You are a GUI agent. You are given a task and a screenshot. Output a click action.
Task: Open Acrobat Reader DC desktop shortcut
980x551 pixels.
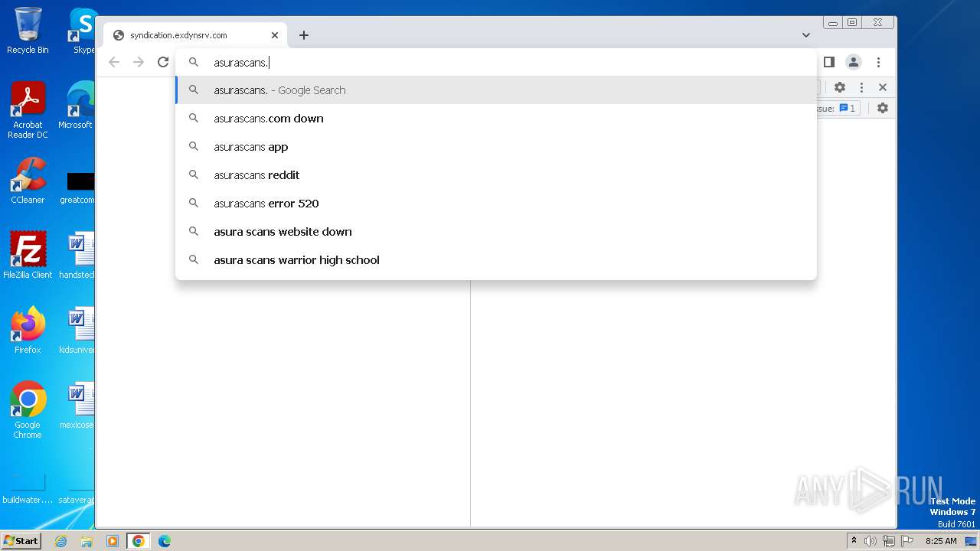tap(28, 110)
